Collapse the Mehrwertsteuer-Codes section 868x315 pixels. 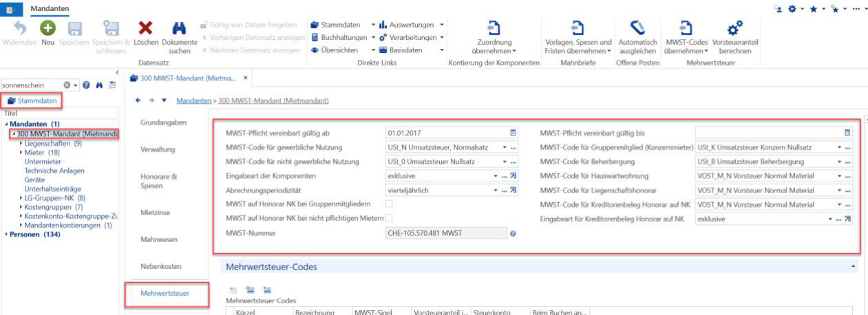pos(854,265)
